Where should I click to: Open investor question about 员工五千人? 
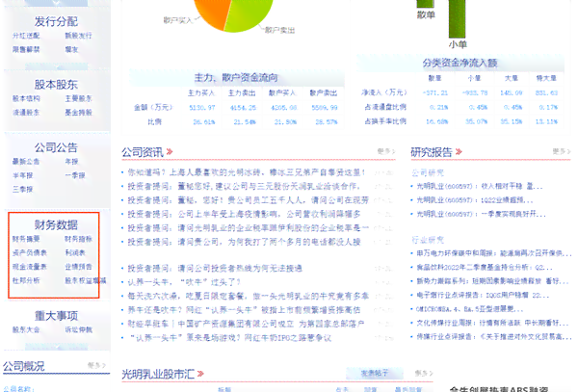pyautogui.click(x=249, y=200)
